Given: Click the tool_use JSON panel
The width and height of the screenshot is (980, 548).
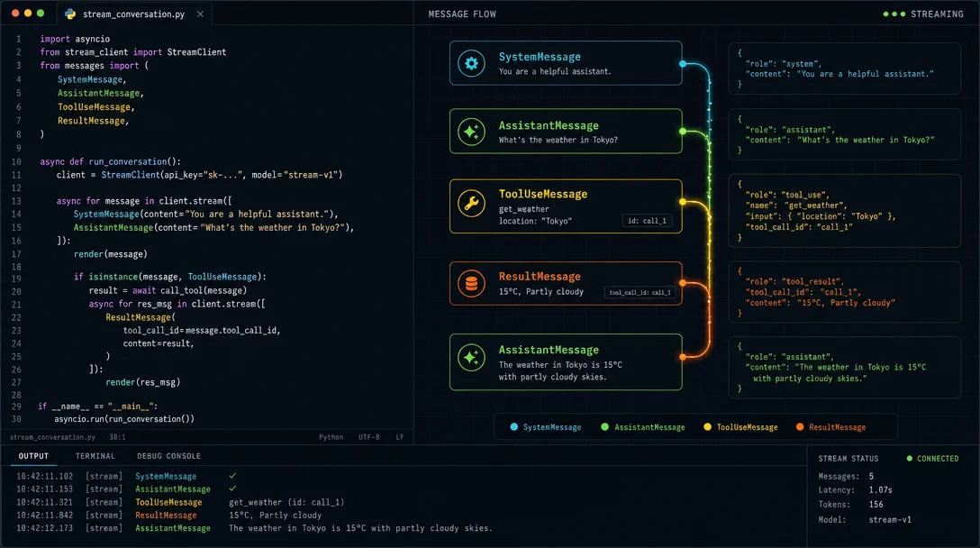Looking at the screenshot, I should [844, 211].
